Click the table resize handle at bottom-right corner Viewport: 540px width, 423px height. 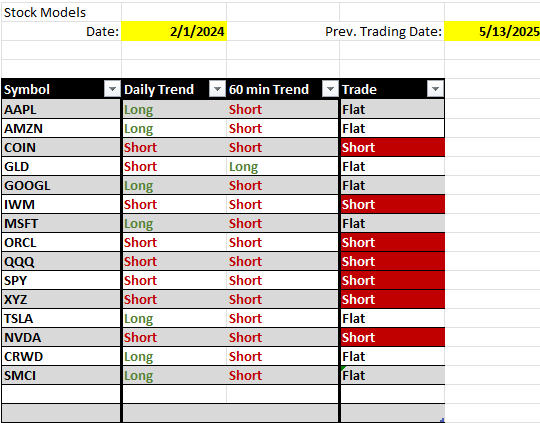click(442, 420)
